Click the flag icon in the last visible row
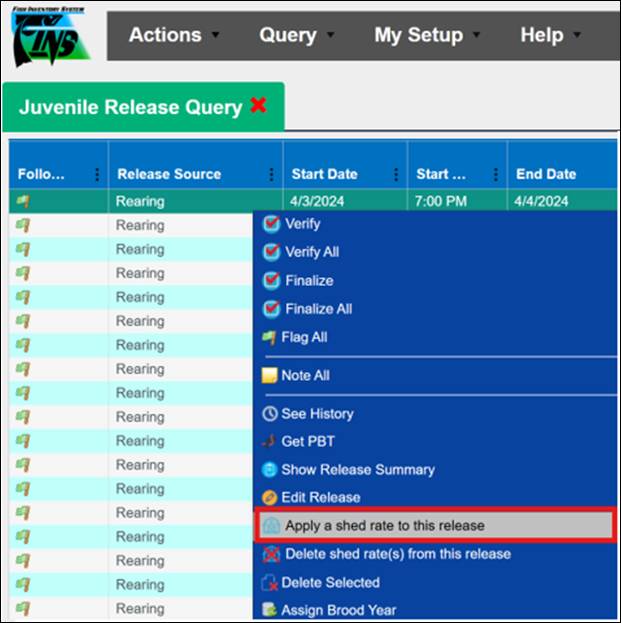Screen dimensions: 621x623 (x=23, y=608)
